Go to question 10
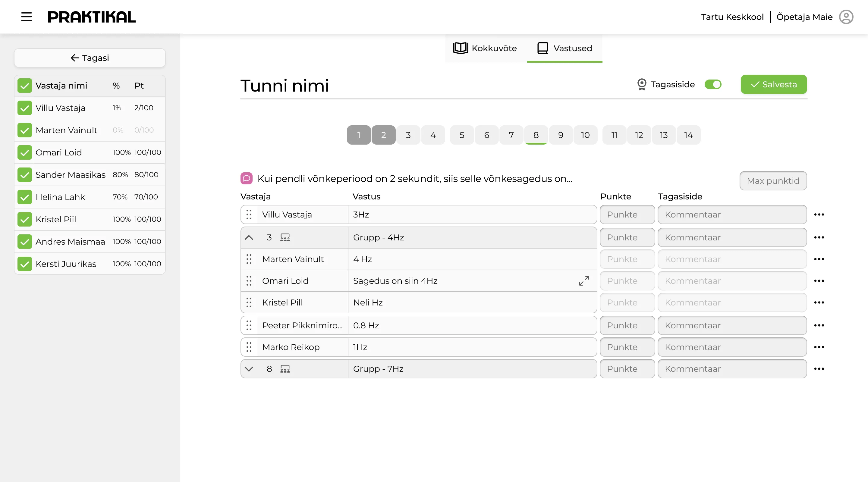The height and width of the screenshot is (482, 868). 585,135
